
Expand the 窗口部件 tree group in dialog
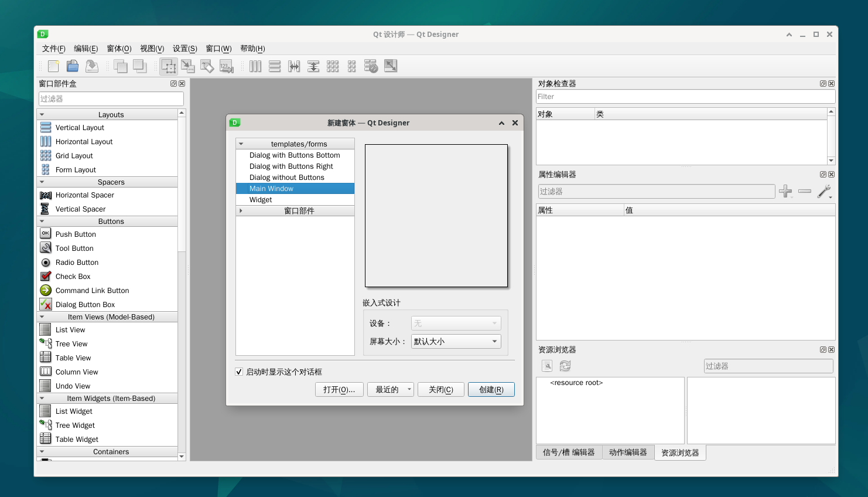pos(241,210)
